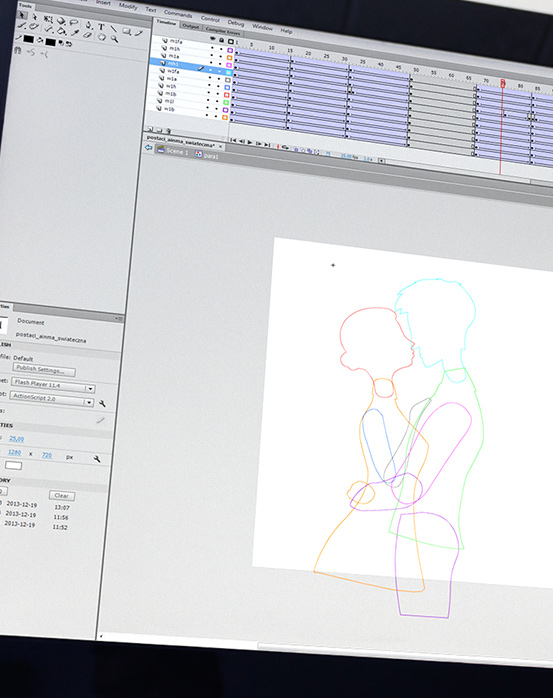Image resolution: width=553 pixels, height=698 pixels.
Task: Click wrench icon beside ActionScript 2.0
Action: click(102, 403)
